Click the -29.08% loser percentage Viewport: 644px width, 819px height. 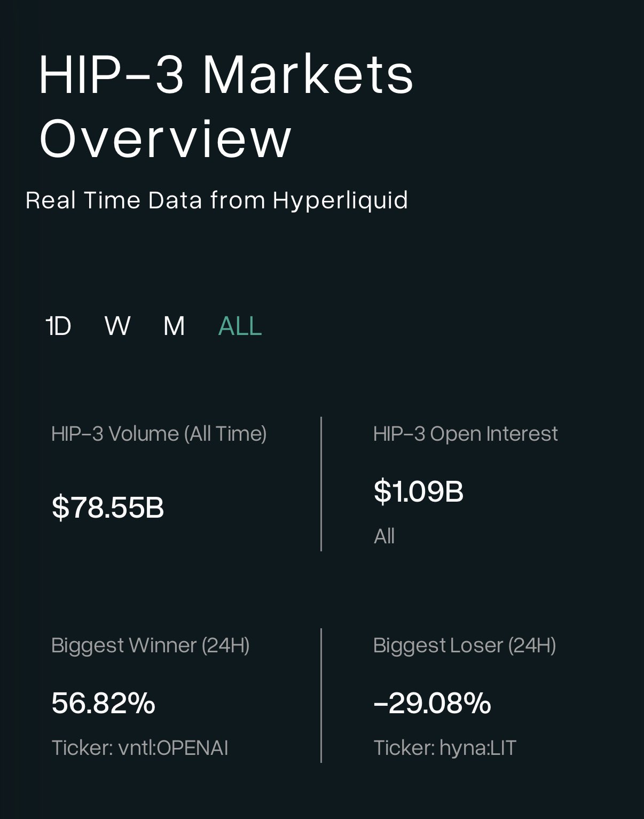click(x=432, y=703)
